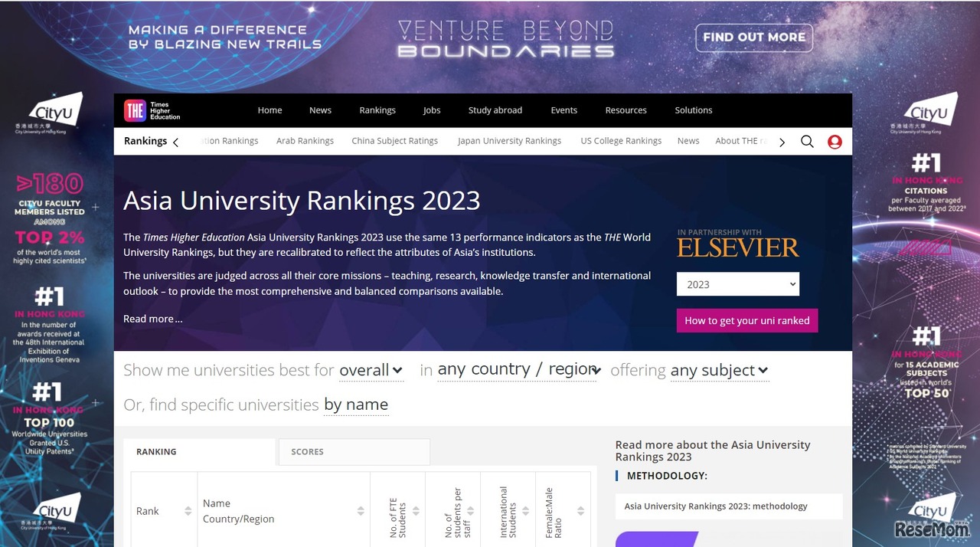The image size is (980, 547).
Task: Click the Elsevier partner logo
Action: 737,247
